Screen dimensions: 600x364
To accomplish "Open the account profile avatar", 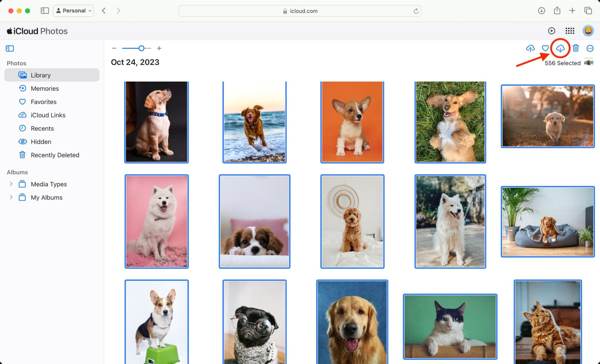I will pos(588,31).
